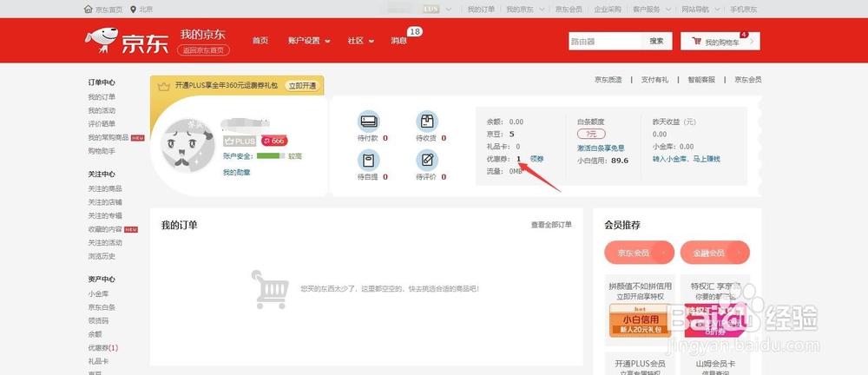The height and width of the screenshot is (375, 868).
Task: Open 我的常购商品 in sidebar
Action: [x=108, y=137]
